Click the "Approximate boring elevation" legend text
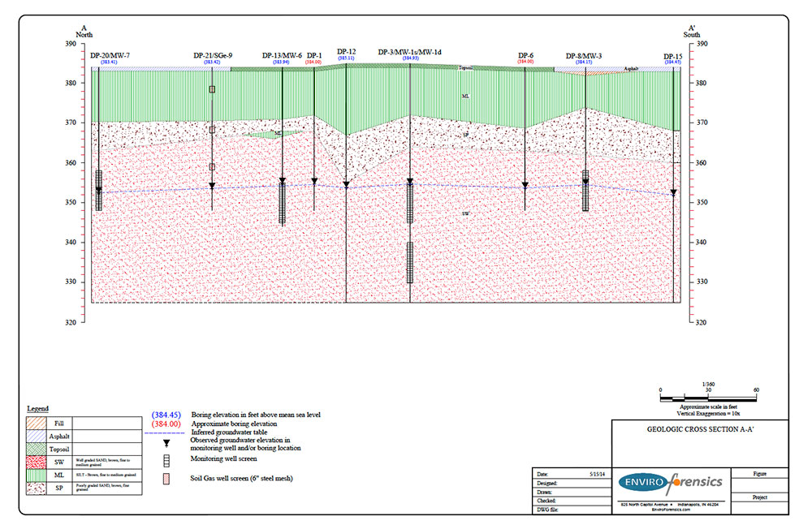The image size is (812, 525). [234, 424]
